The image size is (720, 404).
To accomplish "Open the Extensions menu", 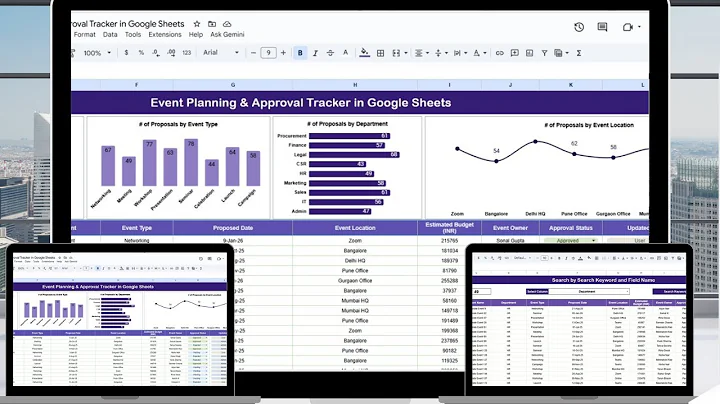I will (x=165, y=34).
